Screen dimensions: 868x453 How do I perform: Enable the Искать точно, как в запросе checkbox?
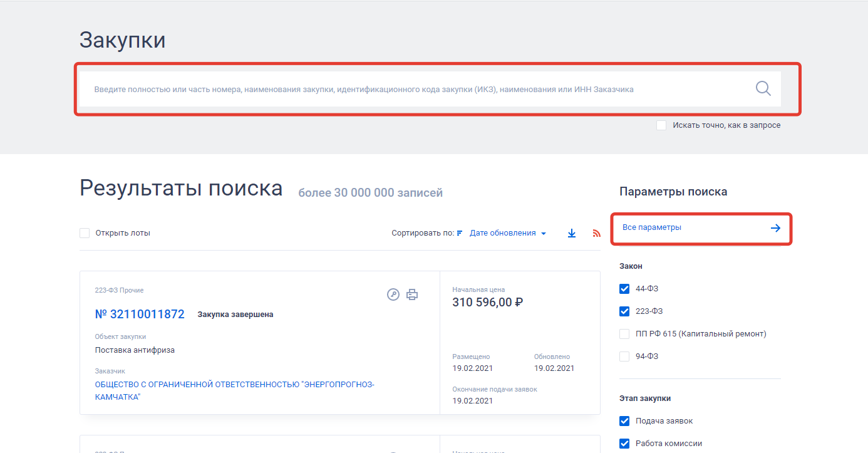click(661, 125)
